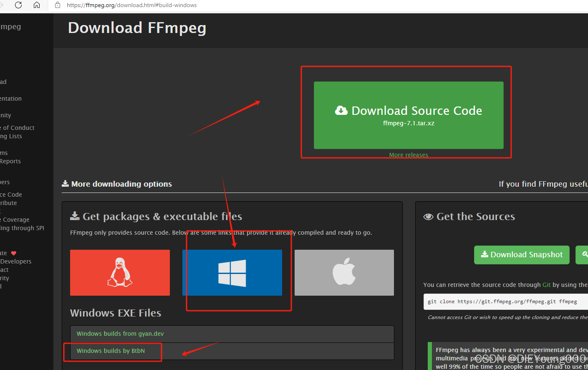588x370 pixels.
Task: Open Documentation in sidebar
Action: coord(11,99)
